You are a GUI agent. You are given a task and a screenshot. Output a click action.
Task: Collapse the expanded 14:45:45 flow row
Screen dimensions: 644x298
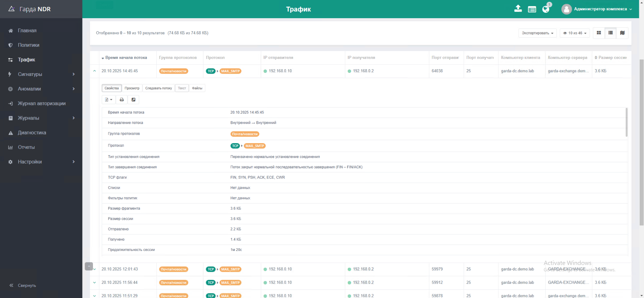point(95,71)
